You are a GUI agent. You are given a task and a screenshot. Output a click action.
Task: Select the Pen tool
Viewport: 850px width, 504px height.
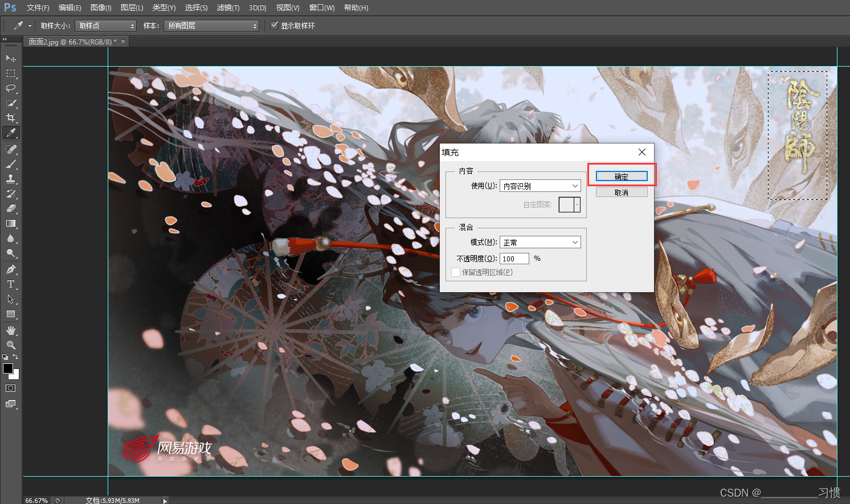tap(11, 269)
